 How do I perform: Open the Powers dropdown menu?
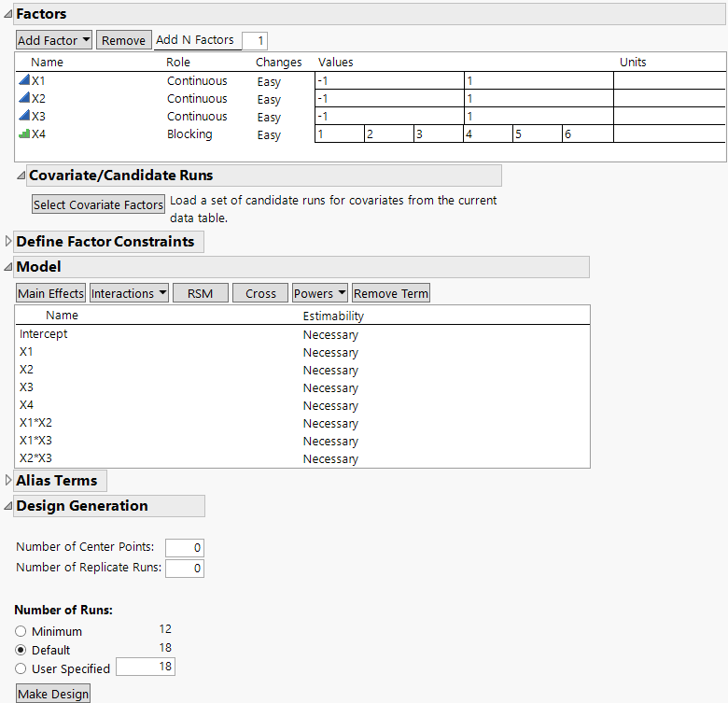tap(319, 293)
